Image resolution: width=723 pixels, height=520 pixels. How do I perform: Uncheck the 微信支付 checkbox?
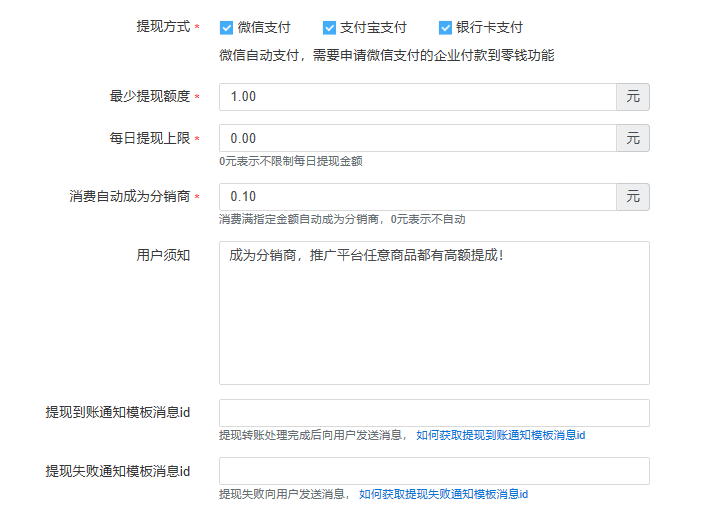pos(227,28)
